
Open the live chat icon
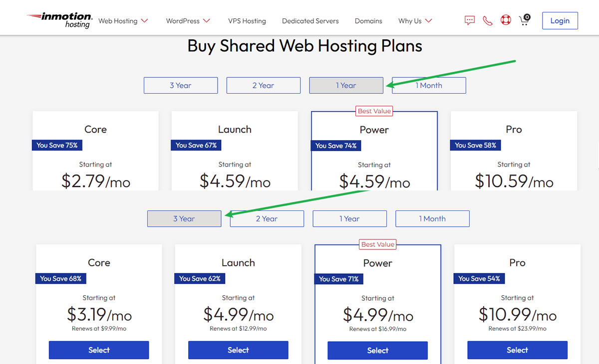(x=469, y=20)
